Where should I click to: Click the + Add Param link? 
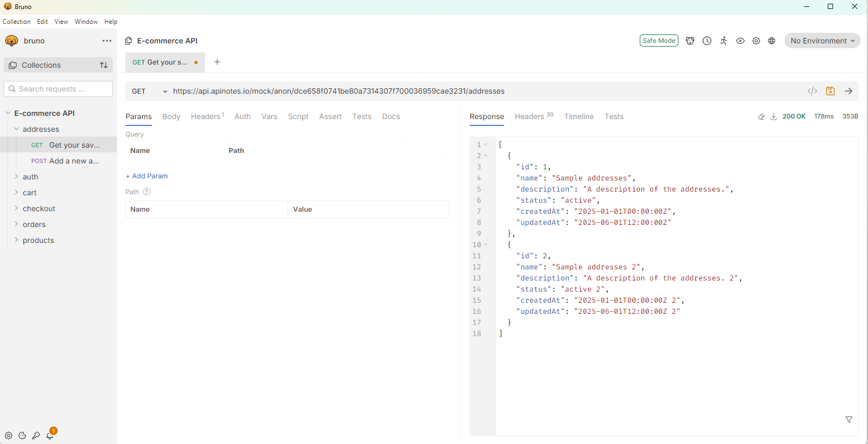pos(147,176)
